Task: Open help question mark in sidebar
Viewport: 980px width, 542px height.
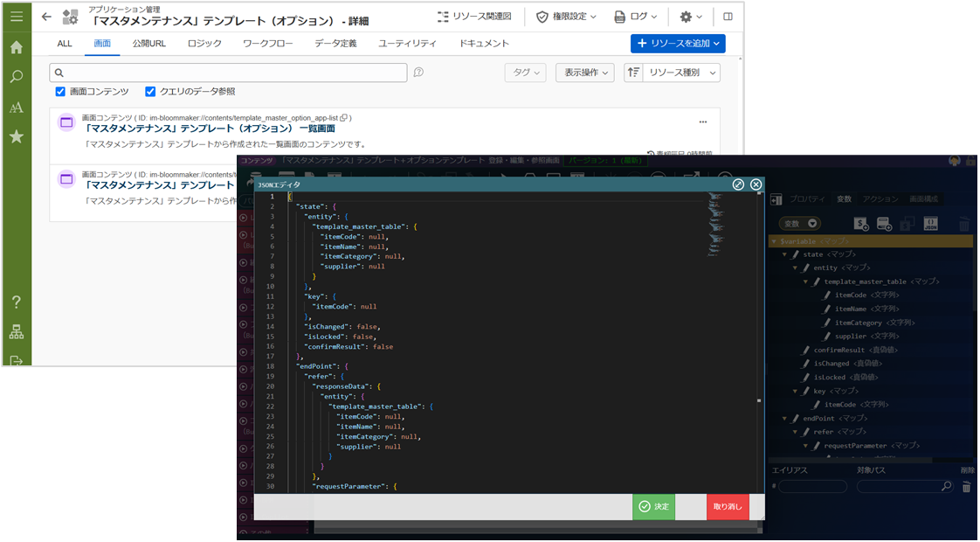Action: [17, 302]
